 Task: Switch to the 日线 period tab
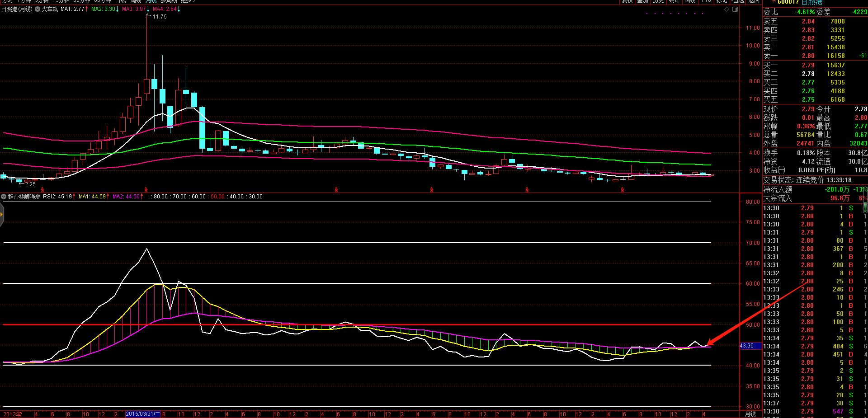[120, 1]
